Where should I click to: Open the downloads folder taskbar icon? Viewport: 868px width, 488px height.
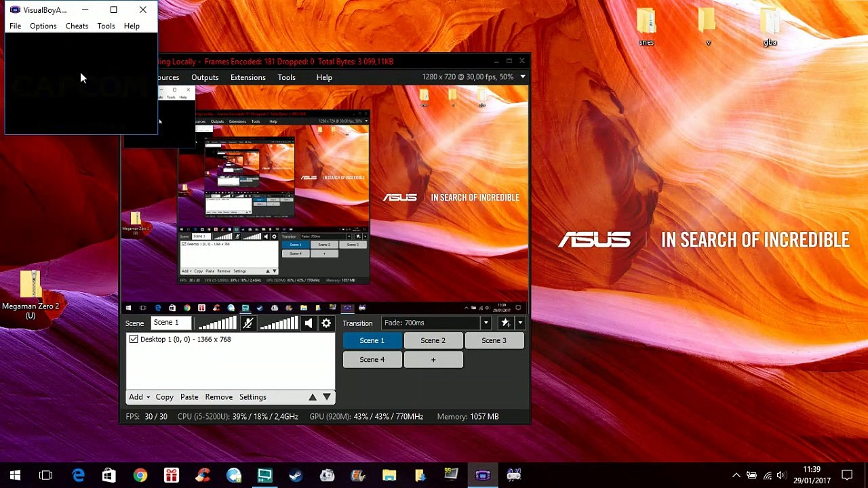pos(420,475)
